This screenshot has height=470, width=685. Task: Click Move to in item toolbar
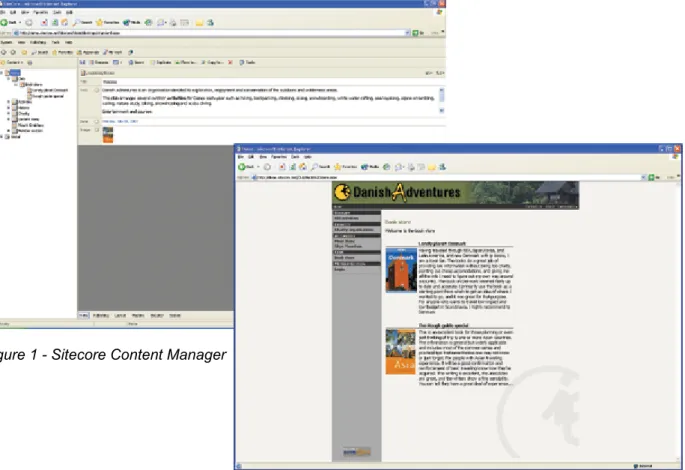tap(186, 62)
